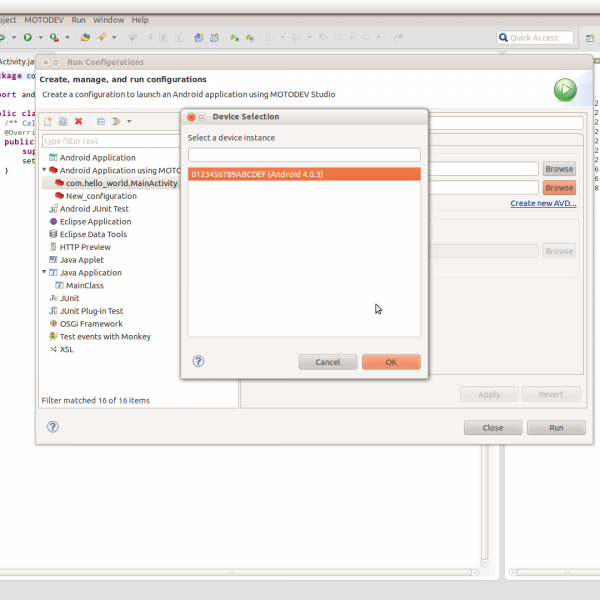600x600 pixels.
Task: Open the Run menu
Action: [x=78, y=20]
